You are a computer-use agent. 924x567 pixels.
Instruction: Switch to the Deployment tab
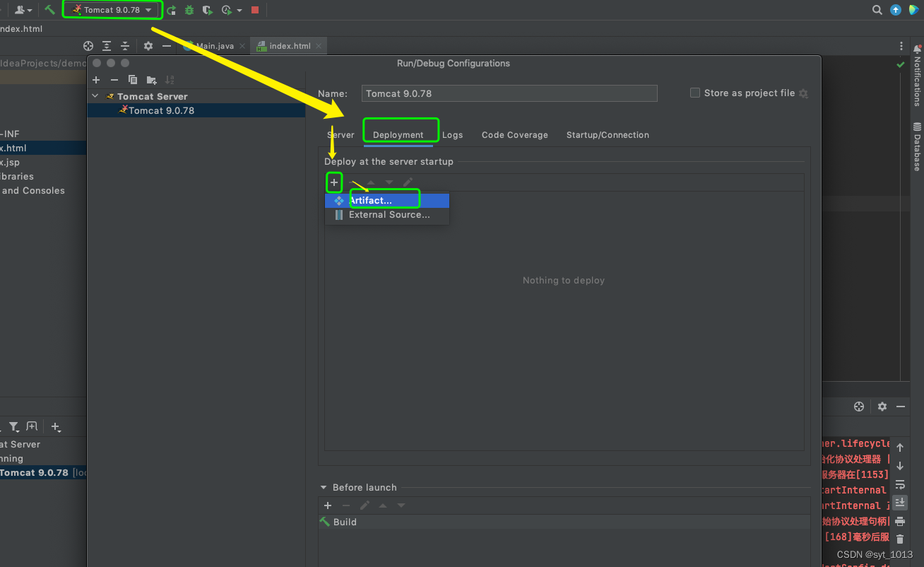click(398, 135)
